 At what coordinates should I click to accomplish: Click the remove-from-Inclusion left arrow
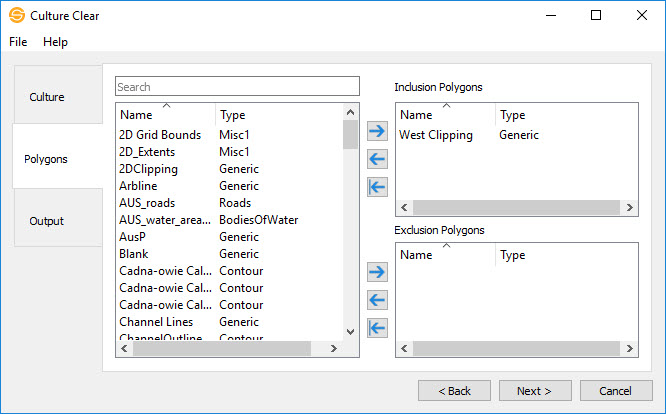pyautogui.click(x=377, y=159)
